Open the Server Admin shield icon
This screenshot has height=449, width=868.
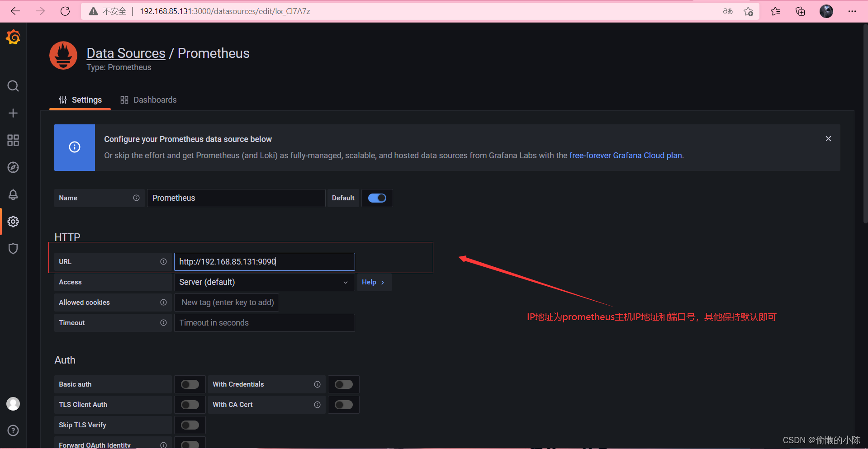coord(13,249)
